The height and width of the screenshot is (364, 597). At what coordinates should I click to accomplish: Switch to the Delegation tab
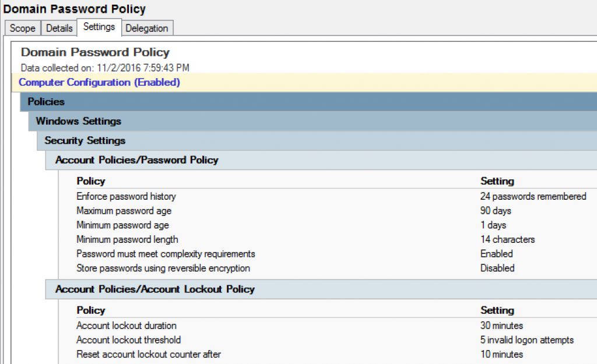click(147, 27)
